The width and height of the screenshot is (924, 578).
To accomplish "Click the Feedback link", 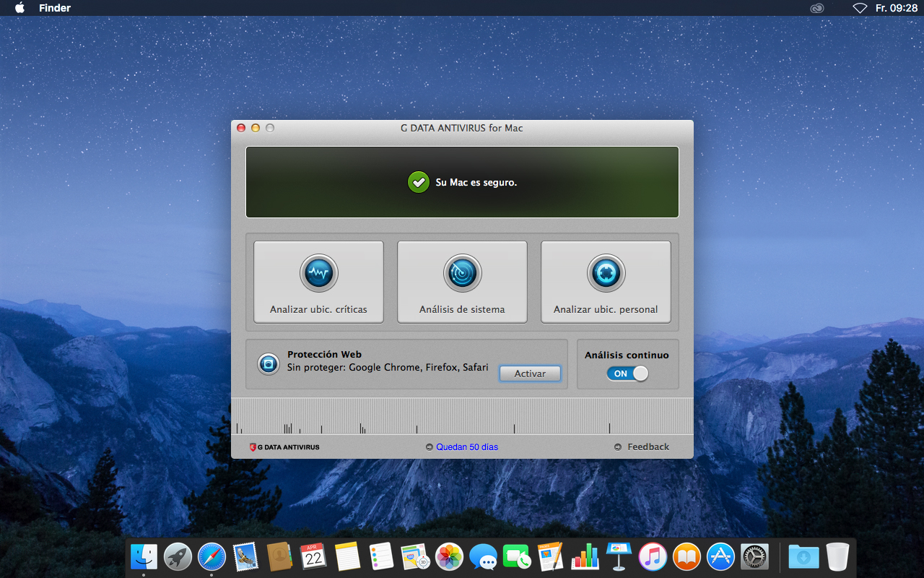I will pos(648,447).
